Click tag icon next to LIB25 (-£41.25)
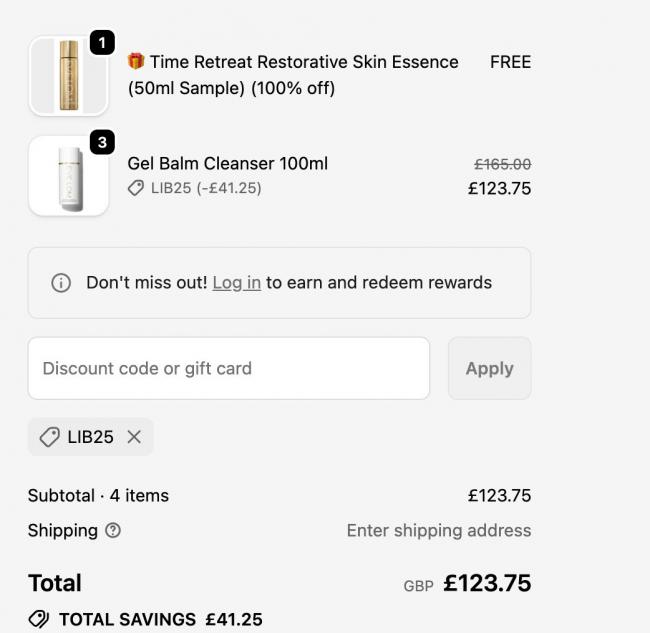650x633 pixels. [x=136, y=188]
